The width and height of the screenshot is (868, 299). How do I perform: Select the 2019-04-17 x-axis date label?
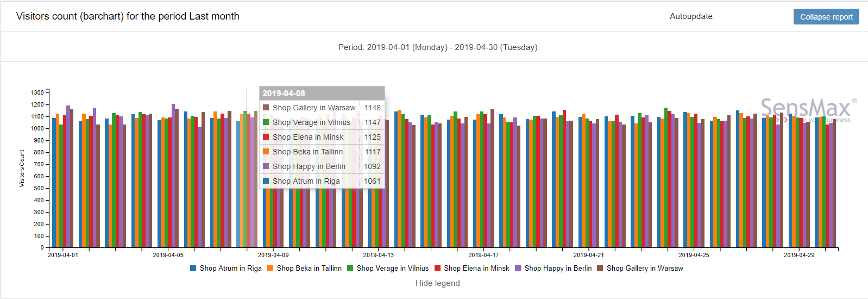pyautogui.click(x=483, y=255)
